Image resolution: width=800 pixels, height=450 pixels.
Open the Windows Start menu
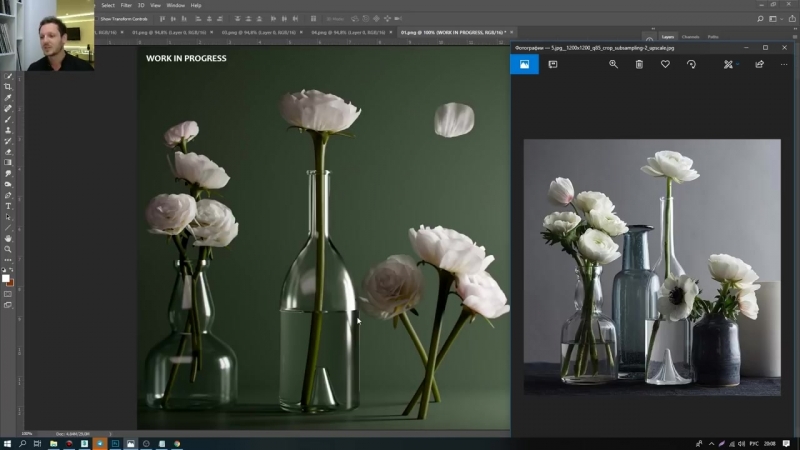pyautogui.click(x=7, y=443)
